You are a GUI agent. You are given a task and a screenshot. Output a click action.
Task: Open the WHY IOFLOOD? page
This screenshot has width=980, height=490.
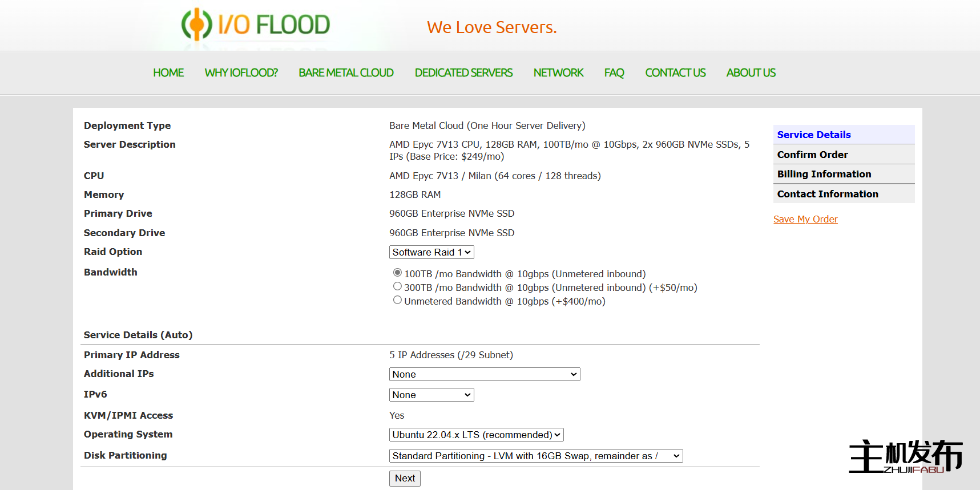(241, 73)
